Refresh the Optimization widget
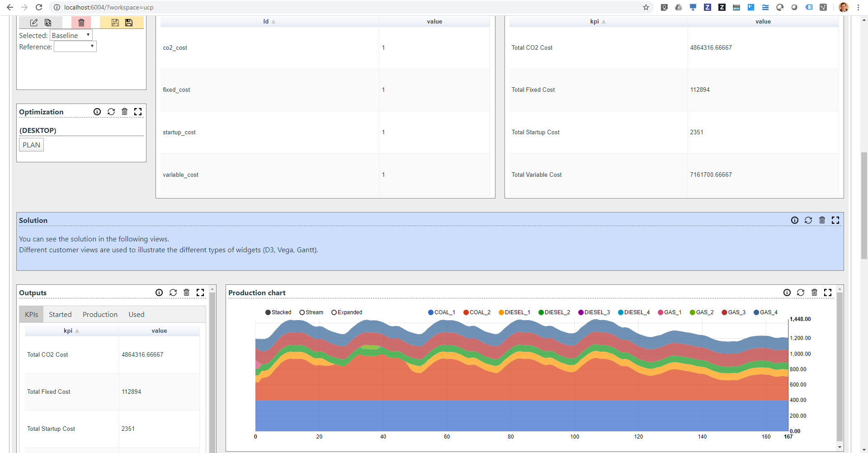This screenshot has width=868, height=453. [111, 112]
